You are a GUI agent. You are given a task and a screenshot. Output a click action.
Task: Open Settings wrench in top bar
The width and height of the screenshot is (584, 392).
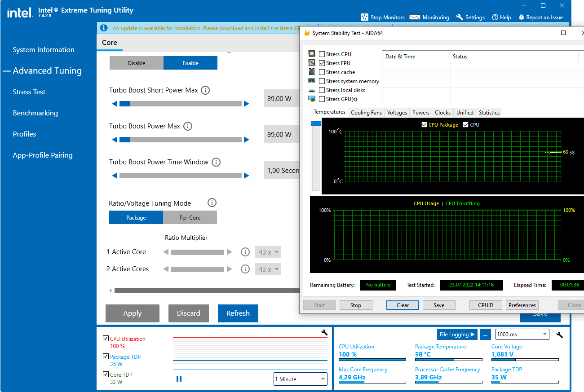point(470,17)
